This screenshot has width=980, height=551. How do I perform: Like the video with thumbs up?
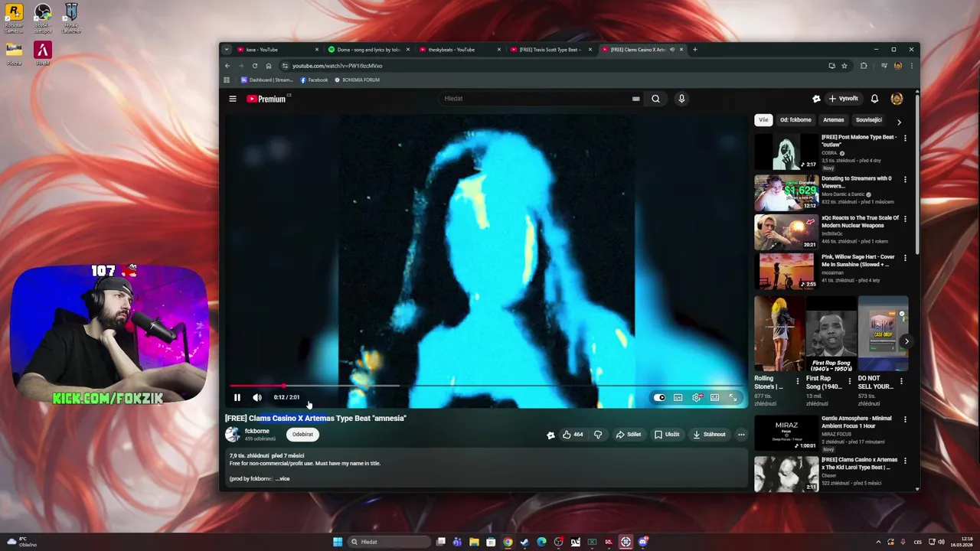[573, 435]
